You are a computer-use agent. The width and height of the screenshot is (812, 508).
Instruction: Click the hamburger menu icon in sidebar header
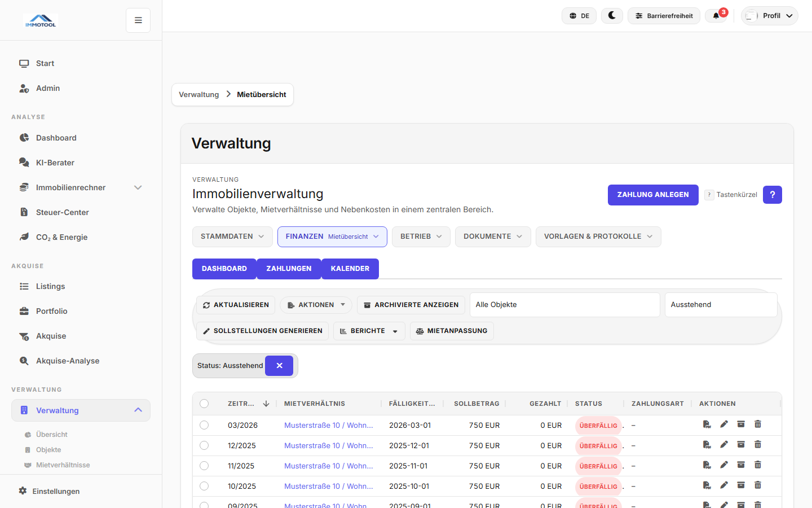click(138, 20)
